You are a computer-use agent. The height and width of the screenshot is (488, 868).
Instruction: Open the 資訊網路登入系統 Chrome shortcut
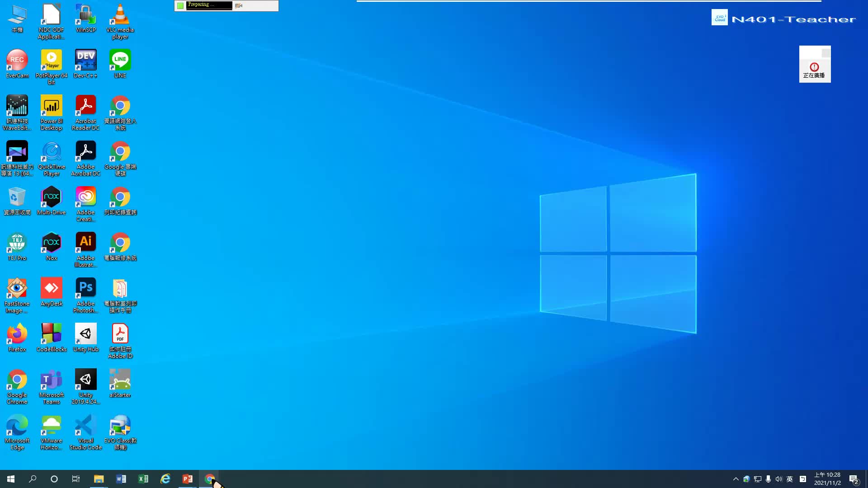click(x=120, y=113)
